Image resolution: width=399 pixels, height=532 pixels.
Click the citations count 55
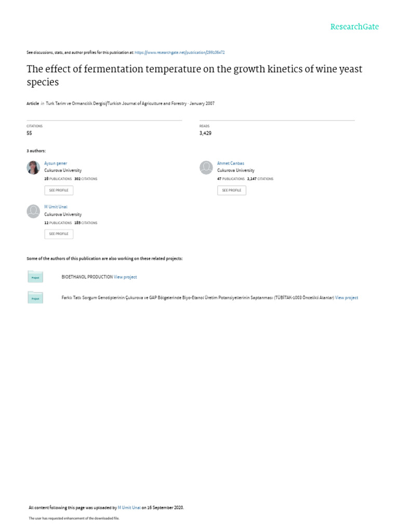click(29, 133)
